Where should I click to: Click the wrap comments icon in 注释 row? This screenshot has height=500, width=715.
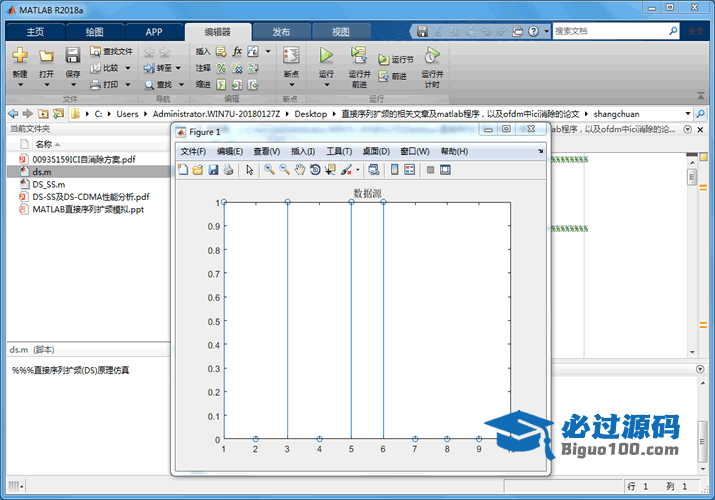[x=253, y=68]
